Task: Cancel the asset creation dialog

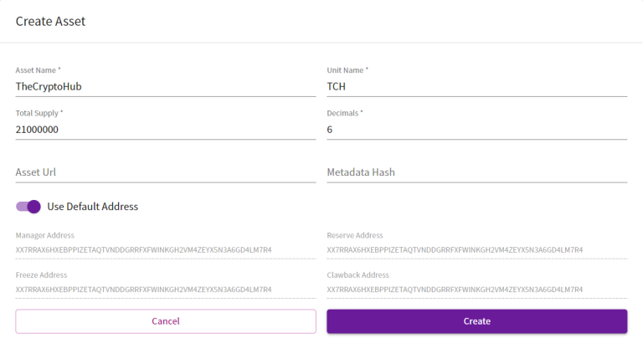Action: click(x=166, y=321)
